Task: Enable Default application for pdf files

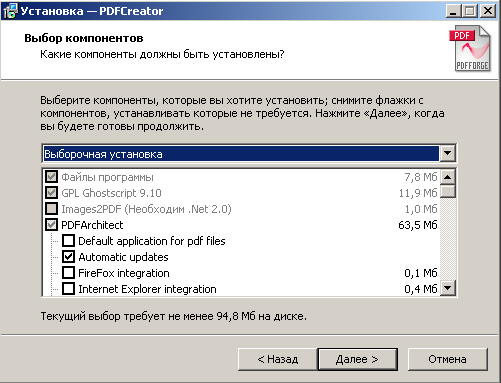Action: (x=68, y=241)
